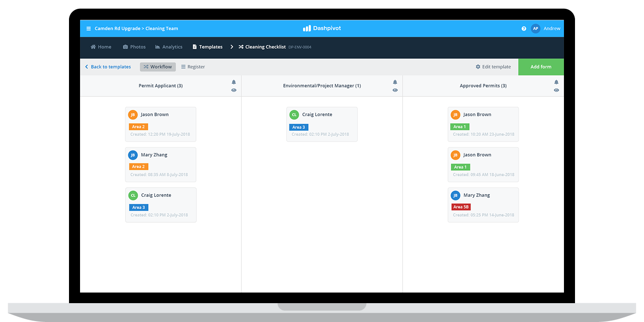Open the Photos tab

pos(134,47)
